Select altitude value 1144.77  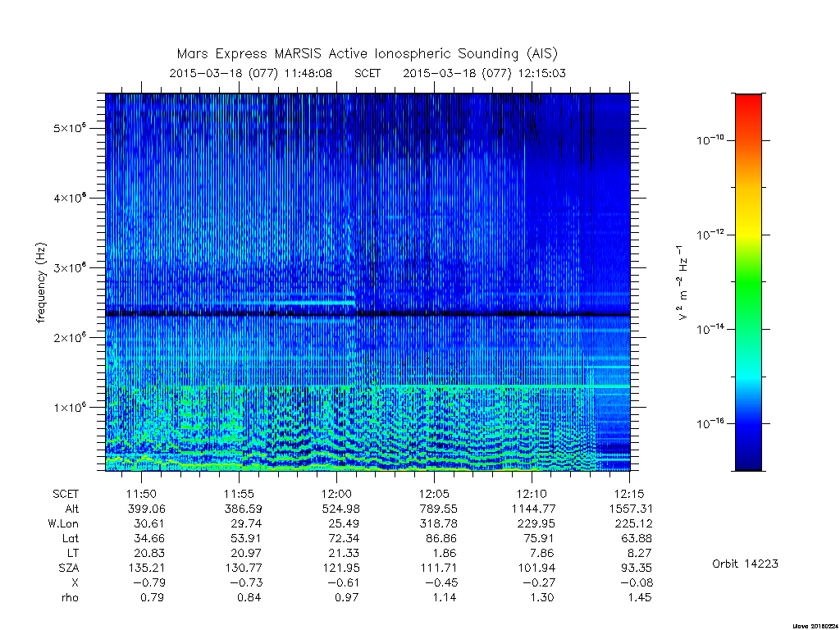point(533,509)
